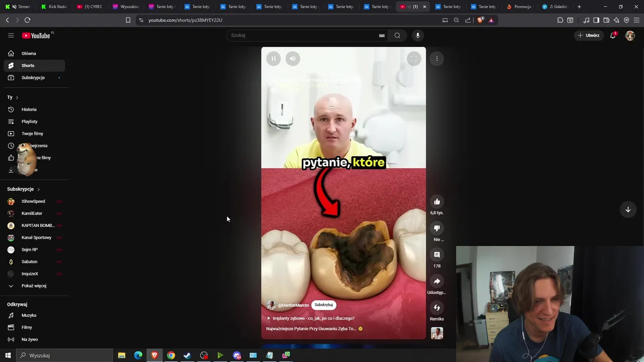
Task: Go back in browser history
Action: [x=7, y=20]
